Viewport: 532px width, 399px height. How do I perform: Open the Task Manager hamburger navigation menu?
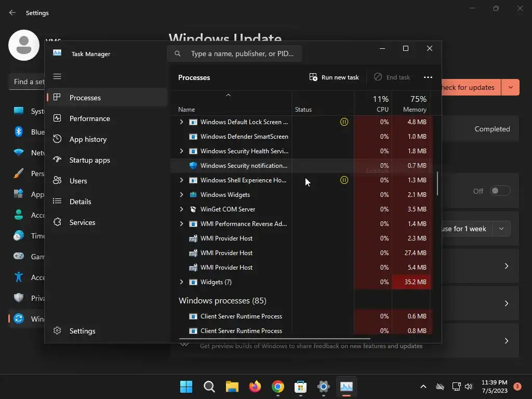57,76
